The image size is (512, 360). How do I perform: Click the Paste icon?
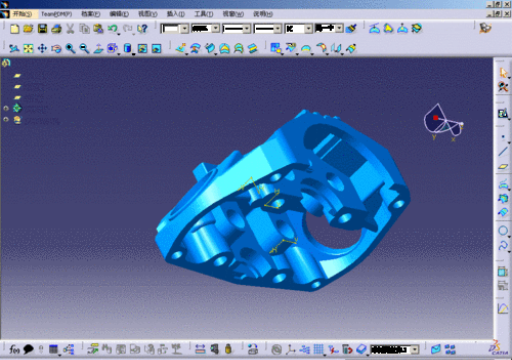(x=98, y=29)
